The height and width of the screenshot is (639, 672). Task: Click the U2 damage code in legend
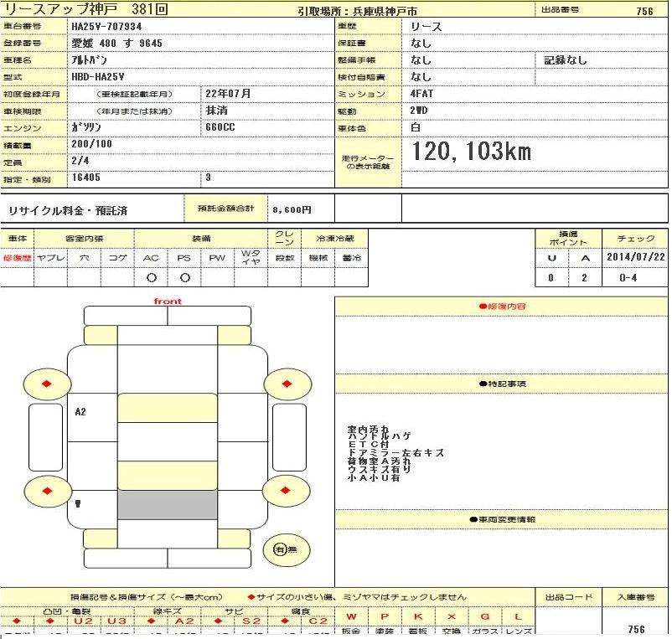[84, 621]
